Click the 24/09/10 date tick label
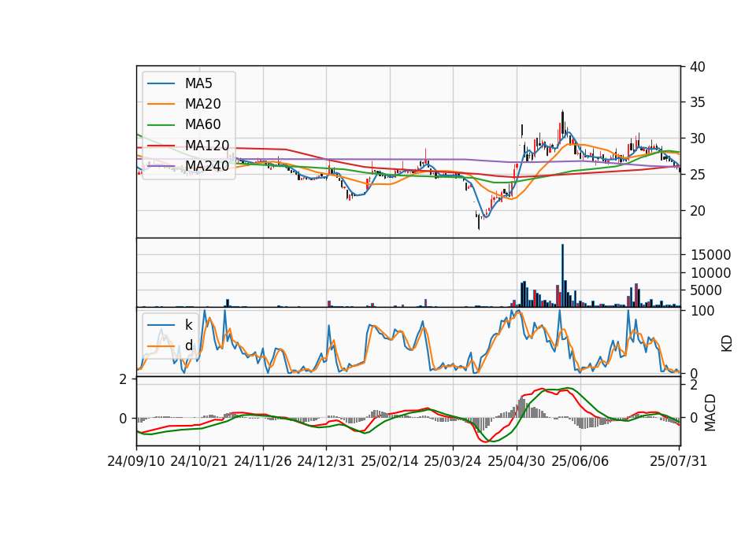 (136, 461)
